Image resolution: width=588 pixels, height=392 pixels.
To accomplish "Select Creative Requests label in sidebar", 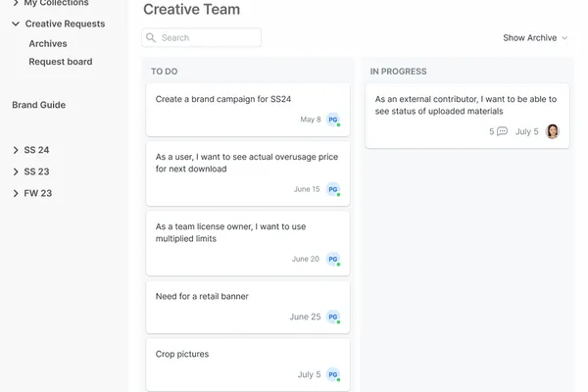I will 65,24.
